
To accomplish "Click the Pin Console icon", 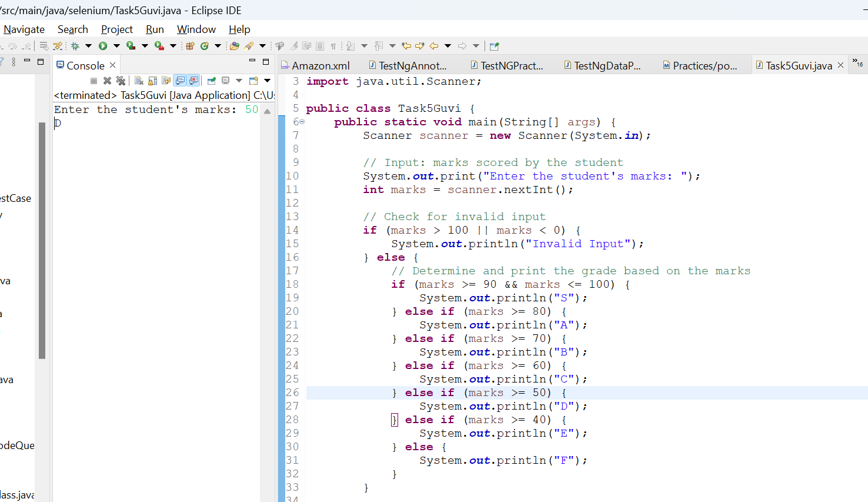I will 211,81.
